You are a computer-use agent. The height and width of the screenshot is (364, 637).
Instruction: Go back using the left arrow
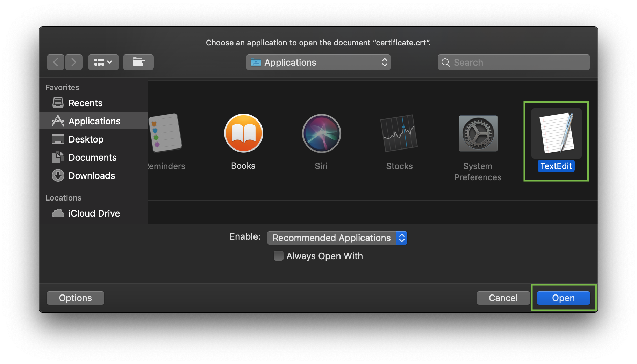click(x=56, y=62)
